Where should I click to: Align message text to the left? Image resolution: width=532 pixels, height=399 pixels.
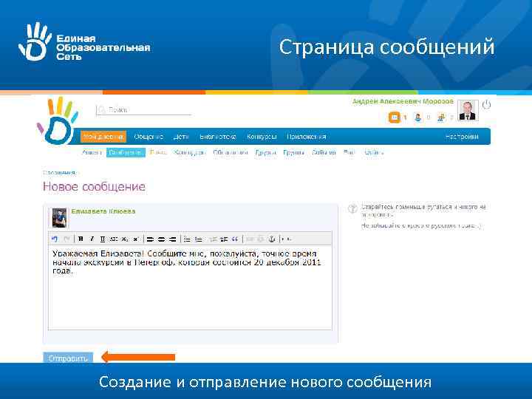pos(150,239)
